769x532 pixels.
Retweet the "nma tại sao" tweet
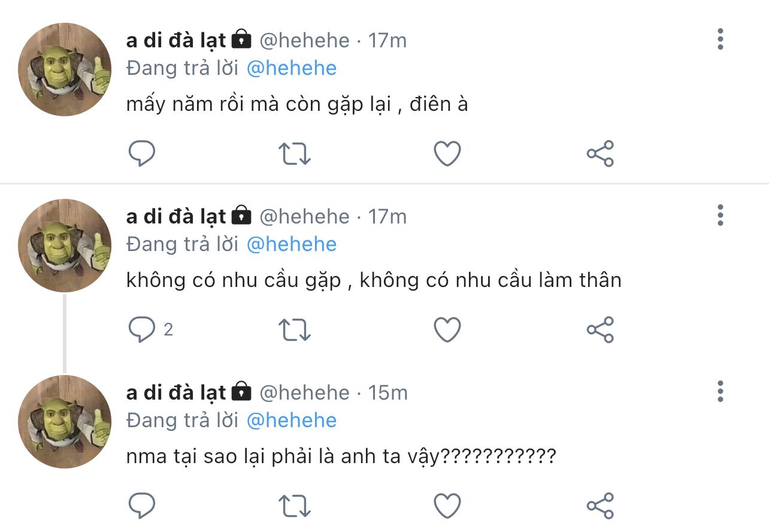295,506
